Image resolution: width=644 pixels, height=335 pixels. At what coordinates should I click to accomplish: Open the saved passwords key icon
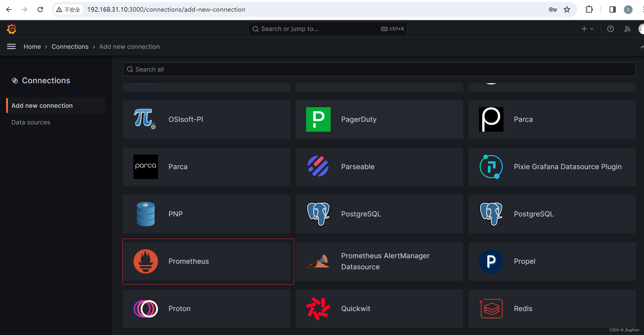[x=553, y=10]
